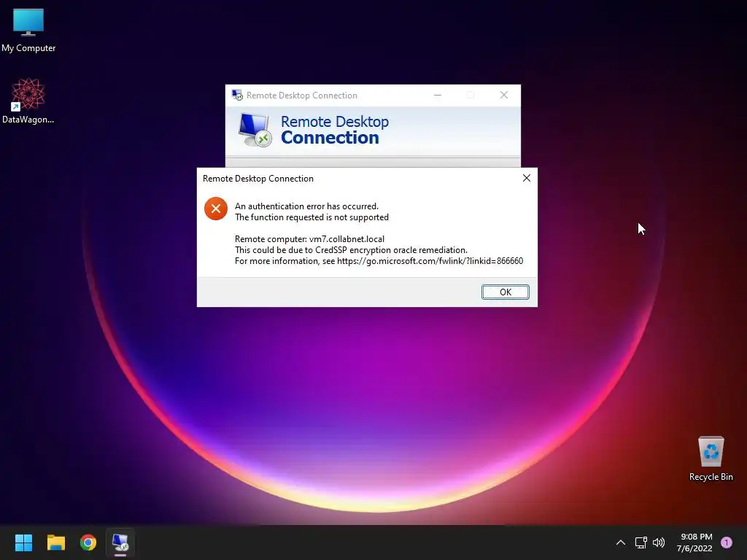Click the Remote Desktop Connection banner computer icon
Viewport: 747px width, 560px height.
tap(255, 130)
